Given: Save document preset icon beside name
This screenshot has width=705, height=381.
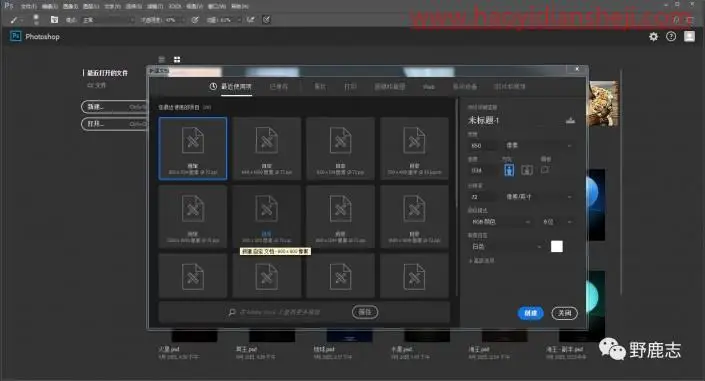Looking at the screenshot, I should (x=570, y=120).
